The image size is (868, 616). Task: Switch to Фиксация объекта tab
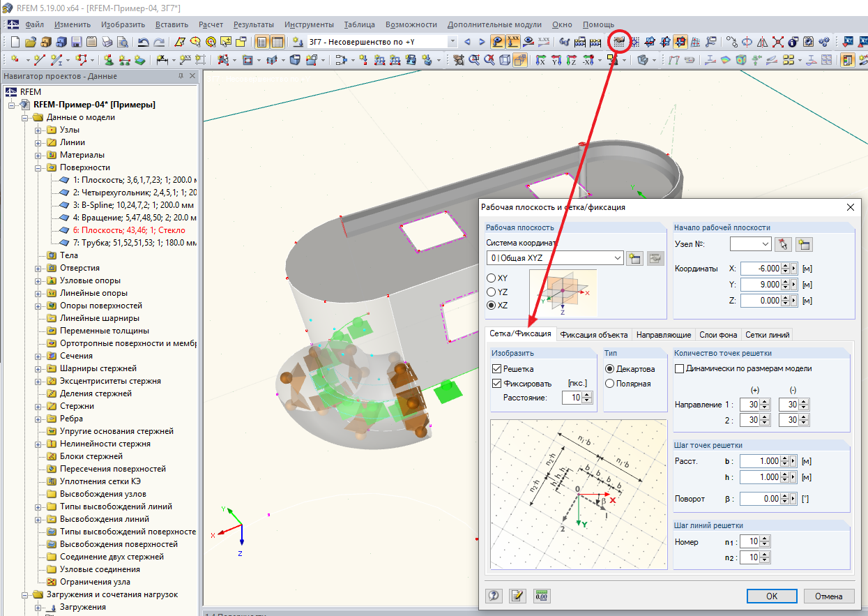click(x=594, y=334)
